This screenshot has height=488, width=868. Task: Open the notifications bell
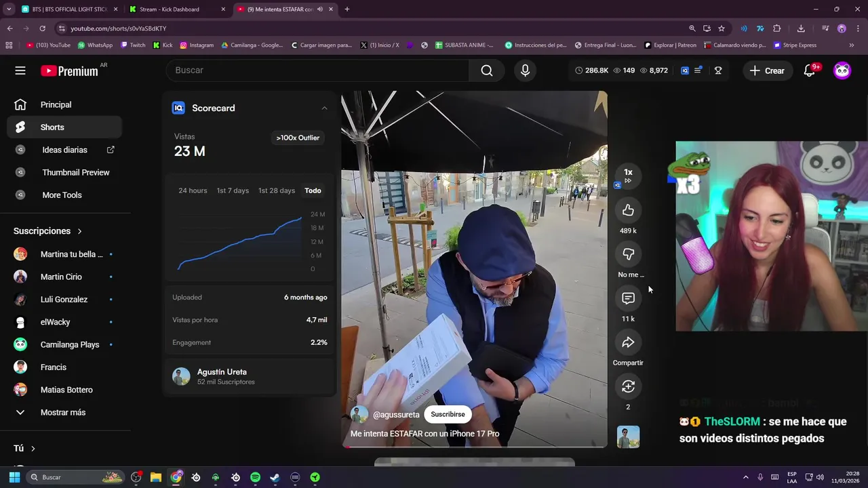pyautogui.click(x=809, y=70)
